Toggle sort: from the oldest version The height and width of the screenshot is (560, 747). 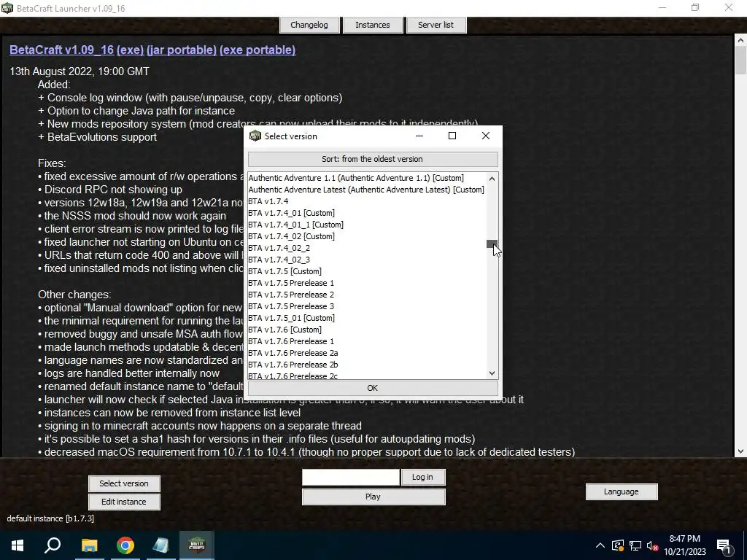click(373, 159)
